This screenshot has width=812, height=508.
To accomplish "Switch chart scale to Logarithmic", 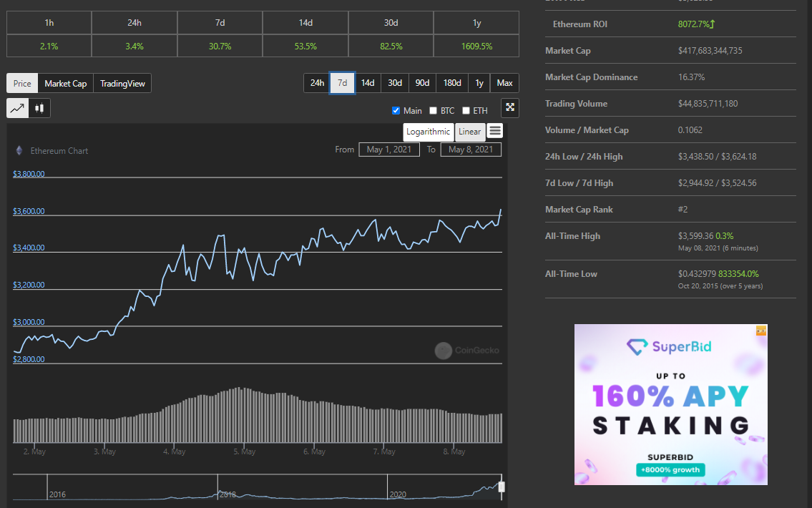I will point(429,132).
